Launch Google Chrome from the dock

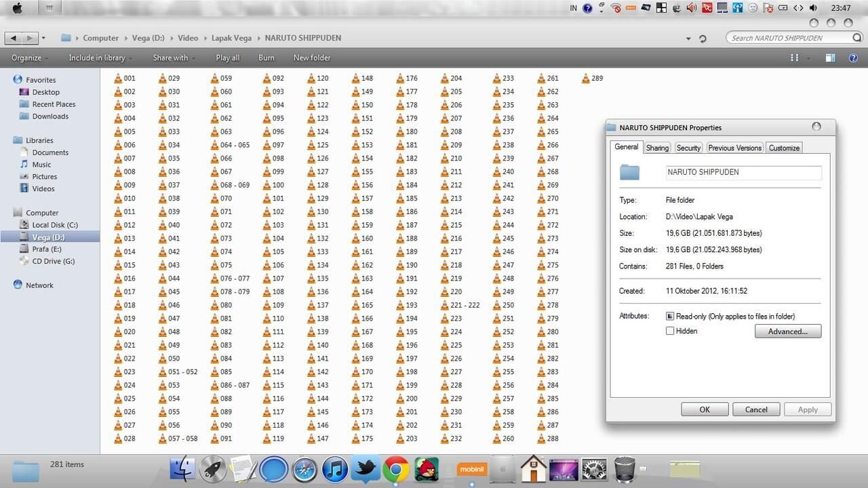click(395, 469)
